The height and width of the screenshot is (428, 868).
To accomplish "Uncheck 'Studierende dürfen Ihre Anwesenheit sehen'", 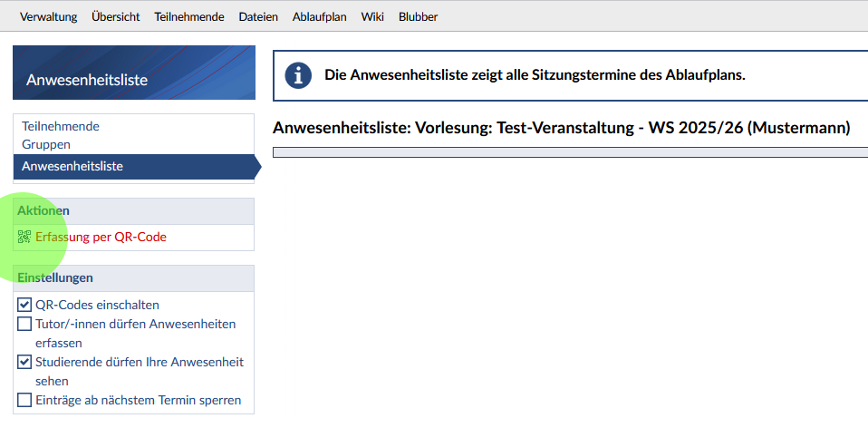I will pos(24,362).
